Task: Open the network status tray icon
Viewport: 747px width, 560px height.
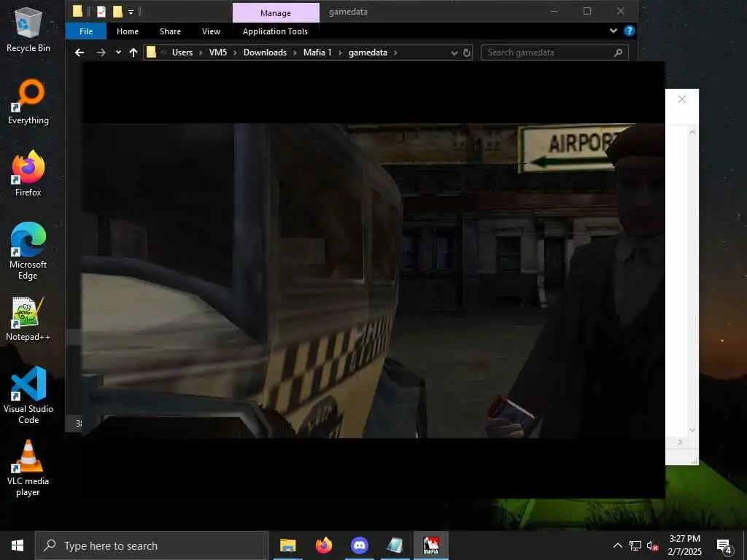Action: [635, 545]
